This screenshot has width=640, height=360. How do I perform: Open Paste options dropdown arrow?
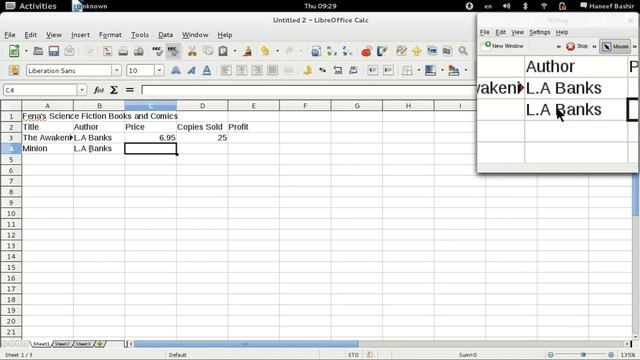pyautogui.click(x=235, y=51)
